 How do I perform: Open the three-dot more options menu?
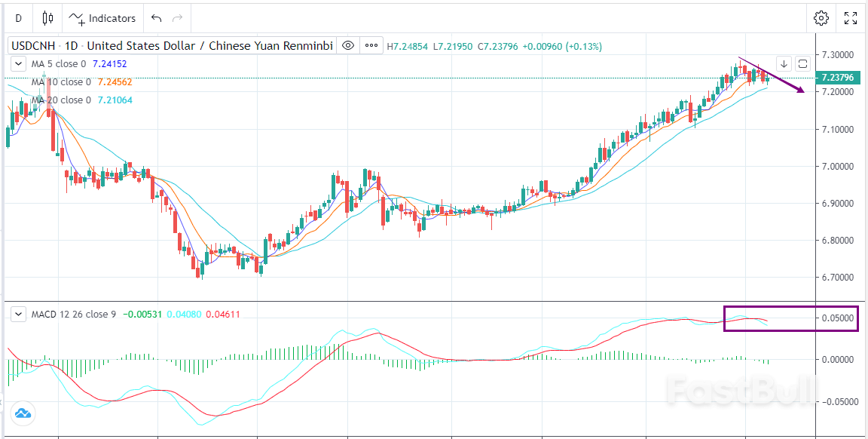(x=371, y=45)
